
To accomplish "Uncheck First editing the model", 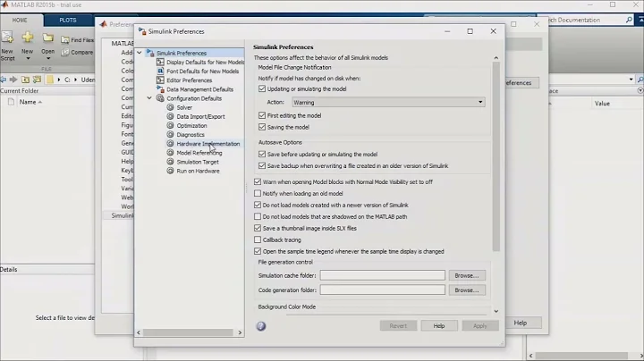I will 262,115.
